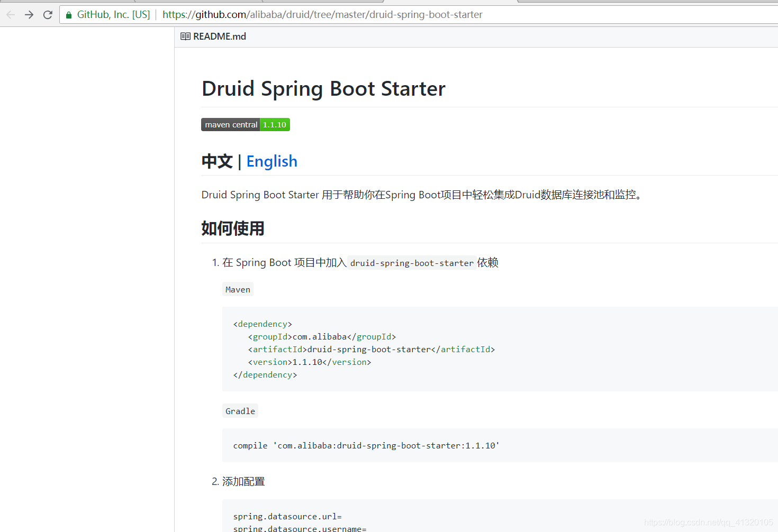Screen dimensions: 778x532
Task: Click the Druid Spring Boot Starter title
Action: pos(323,89)
